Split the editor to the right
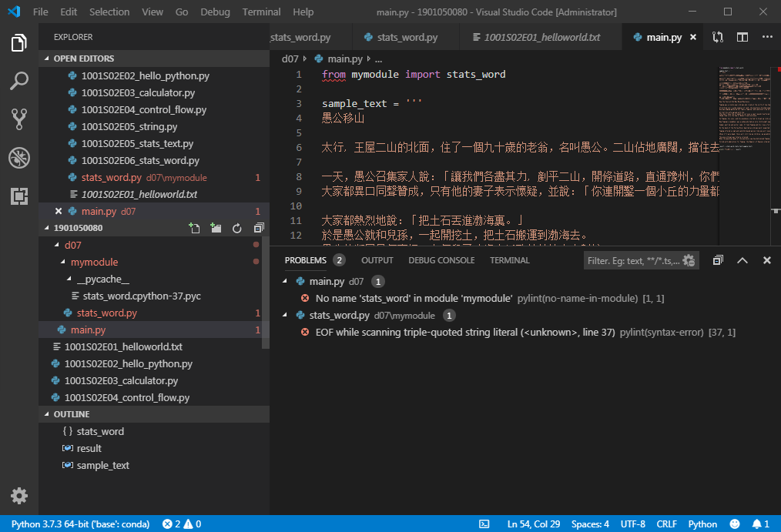781x532 pixels. [742, 37]
